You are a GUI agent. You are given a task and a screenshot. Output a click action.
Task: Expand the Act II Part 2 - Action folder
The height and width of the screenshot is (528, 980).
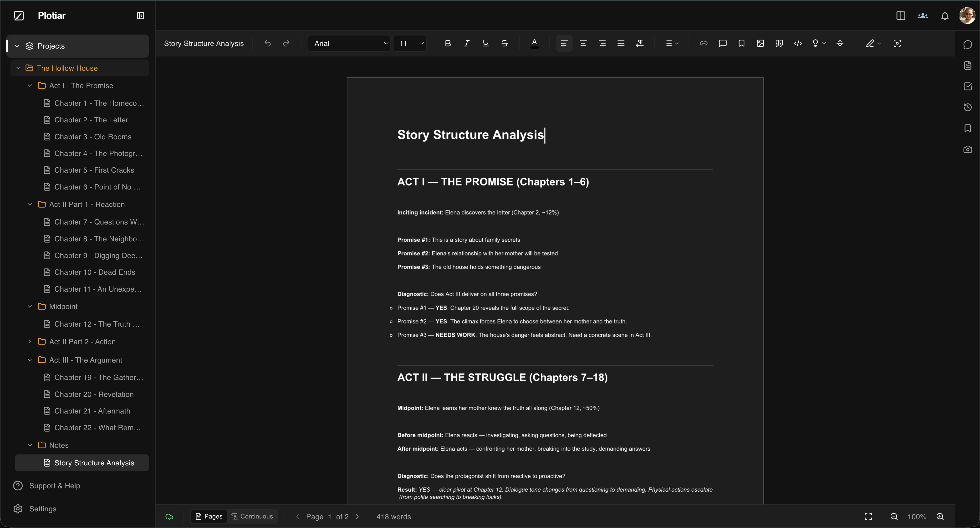(x=30, y=341)
